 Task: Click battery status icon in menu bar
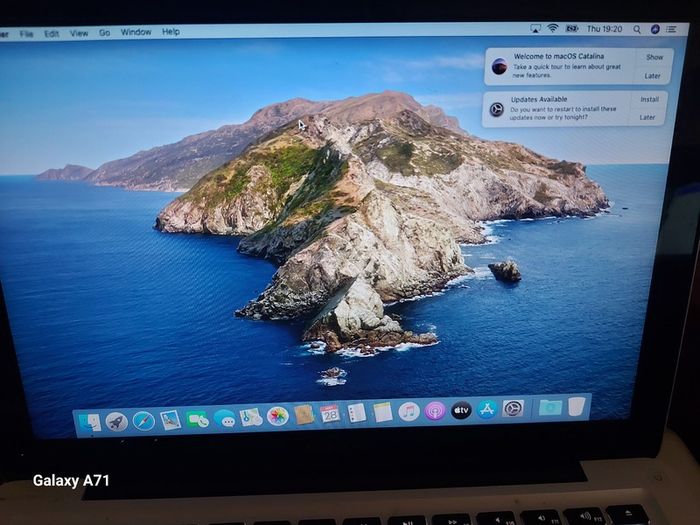pyautogui.click(x=571, y=29)
